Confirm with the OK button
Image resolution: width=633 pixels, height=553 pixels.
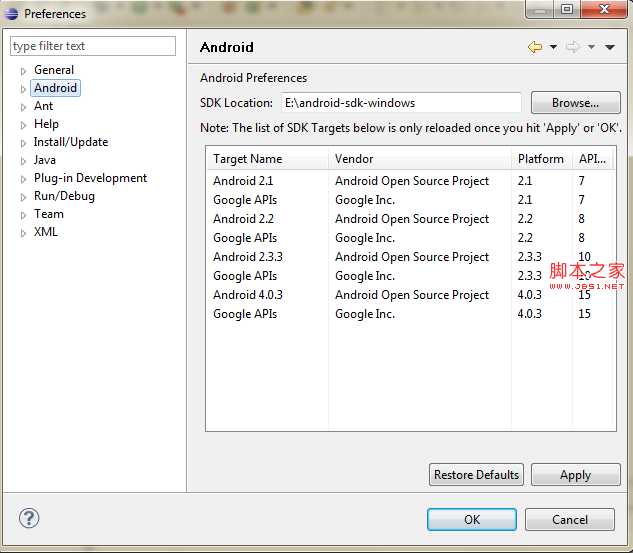pos(472,519)
